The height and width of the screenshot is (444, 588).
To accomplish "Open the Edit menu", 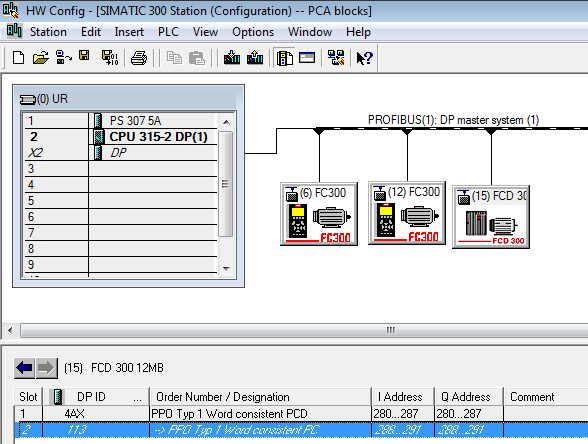I will point(91,32).
